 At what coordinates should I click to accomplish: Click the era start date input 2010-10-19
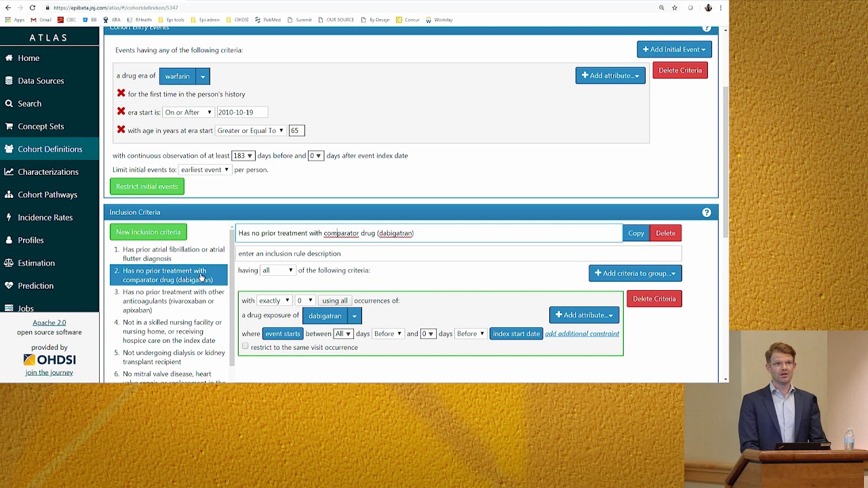pos(241,113)
